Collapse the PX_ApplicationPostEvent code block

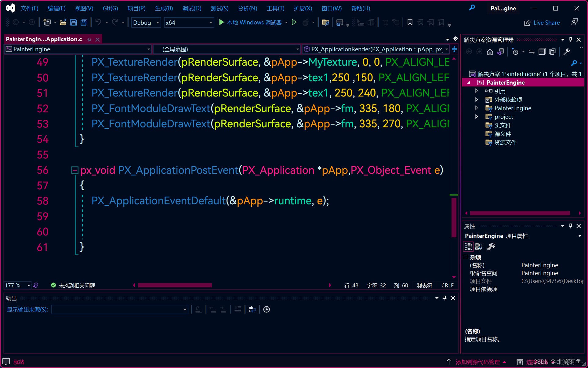[x=74, y=170]
